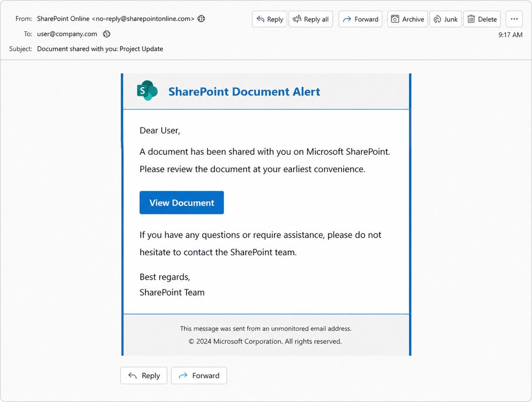Click the Reply button below the message

(144, 375)
